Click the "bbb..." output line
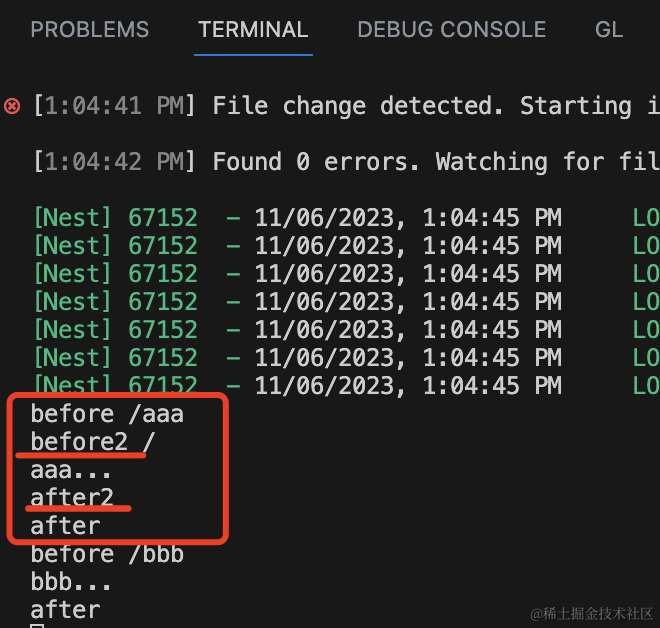Viewport: 660px width, 628px height. [x=72, y=581]
